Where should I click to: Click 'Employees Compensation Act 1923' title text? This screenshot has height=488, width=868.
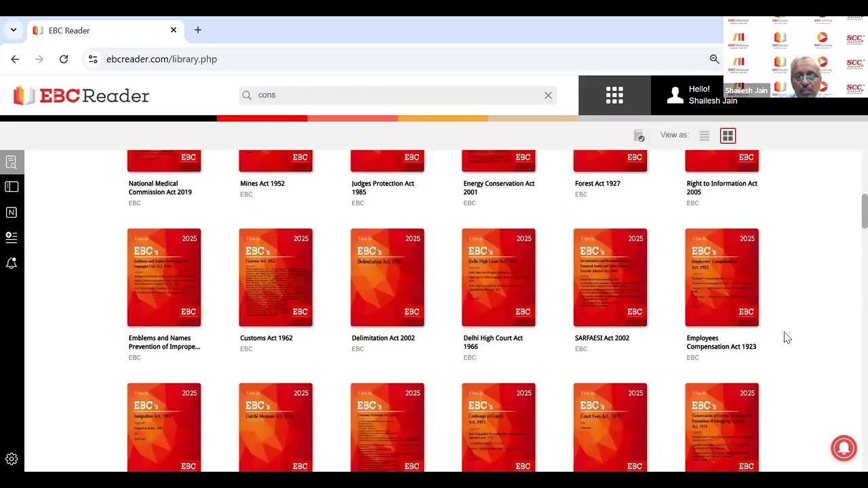pyautogui.click(x=721, y=342)
